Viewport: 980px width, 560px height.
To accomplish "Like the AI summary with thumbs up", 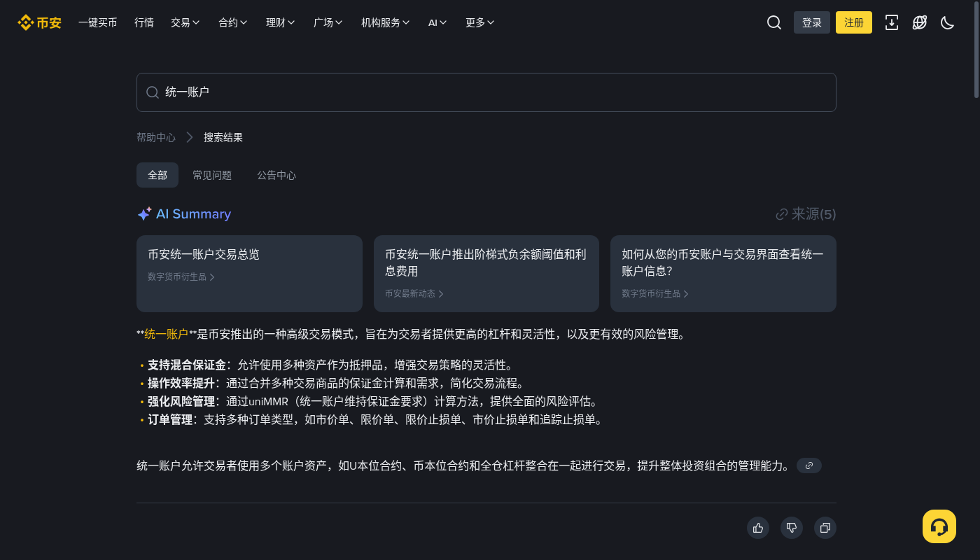I will coord(758,528).
